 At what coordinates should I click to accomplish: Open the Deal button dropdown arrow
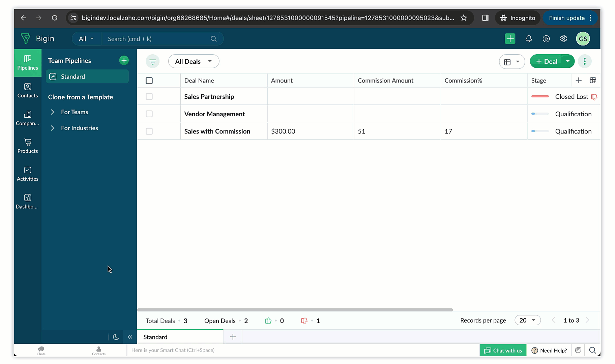pyautogui.click(x=568, y=61)
